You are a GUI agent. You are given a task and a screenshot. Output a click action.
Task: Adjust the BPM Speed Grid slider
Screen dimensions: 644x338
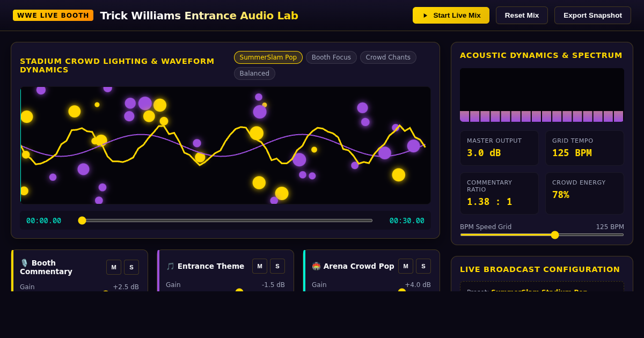point(542,234)
